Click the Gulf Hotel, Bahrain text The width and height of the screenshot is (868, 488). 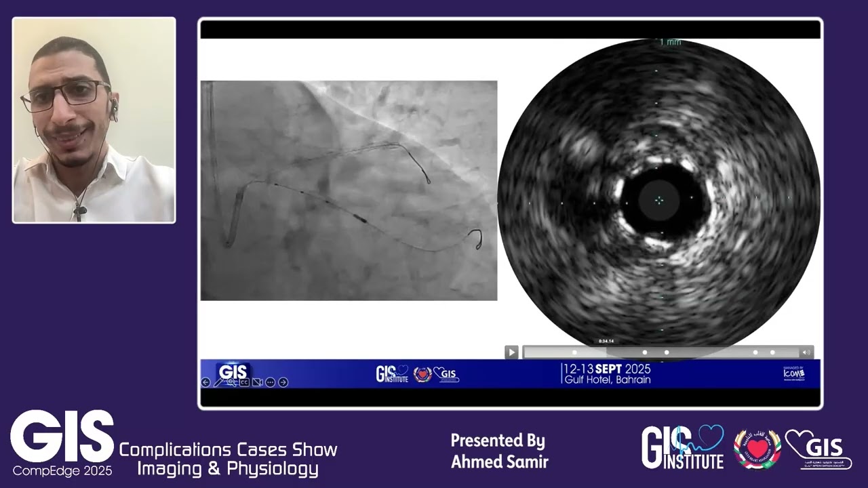point(608,380)
